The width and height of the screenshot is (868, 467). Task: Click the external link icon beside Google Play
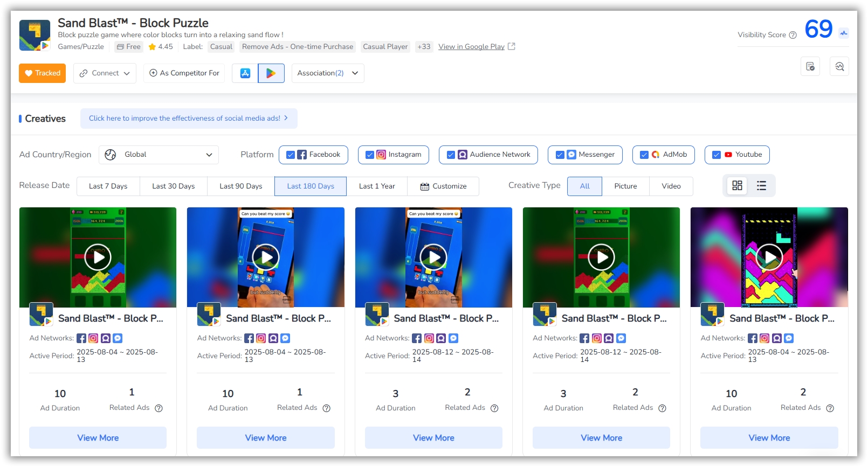coord(512,46)
